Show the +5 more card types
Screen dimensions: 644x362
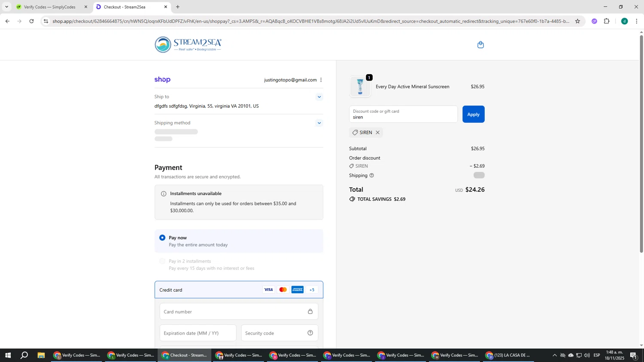coord(312,290)
